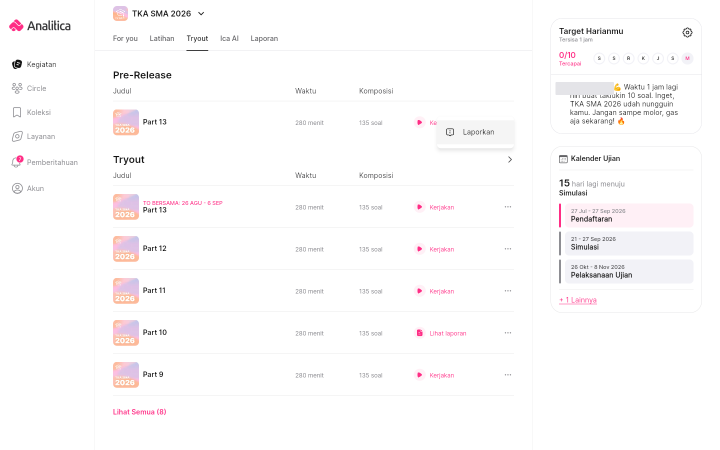Click Kerjakan for Part 9
Viewport: 720px width, 450px height.
click(x=442, y=376)
